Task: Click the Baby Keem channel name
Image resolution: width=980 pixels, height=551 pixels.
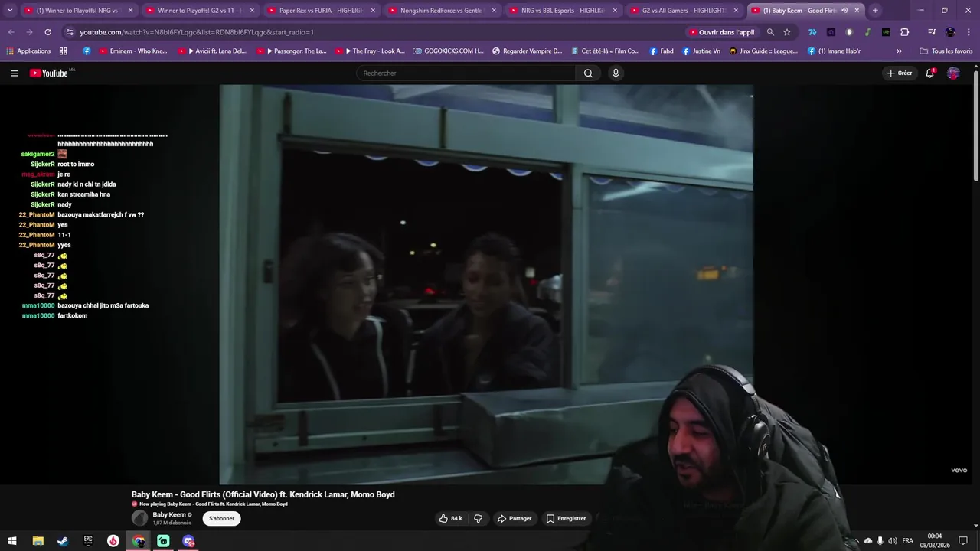Action: (169, 515)
